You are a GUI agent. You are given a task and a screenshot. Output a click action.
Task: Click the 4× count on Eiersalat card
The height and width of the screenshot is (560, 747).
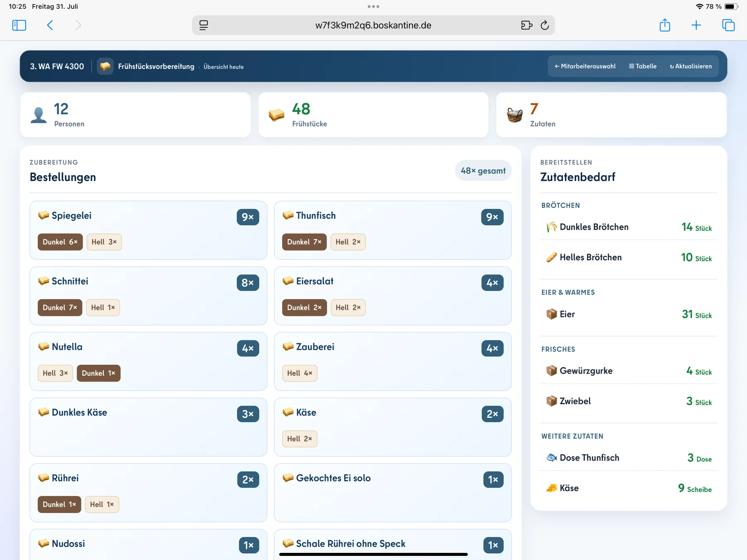coord(492,283)
